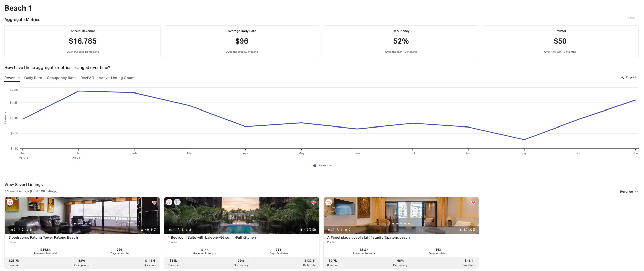Click the Vrbo logo on the 1 Bedroom Suite listing

[177, 202]
